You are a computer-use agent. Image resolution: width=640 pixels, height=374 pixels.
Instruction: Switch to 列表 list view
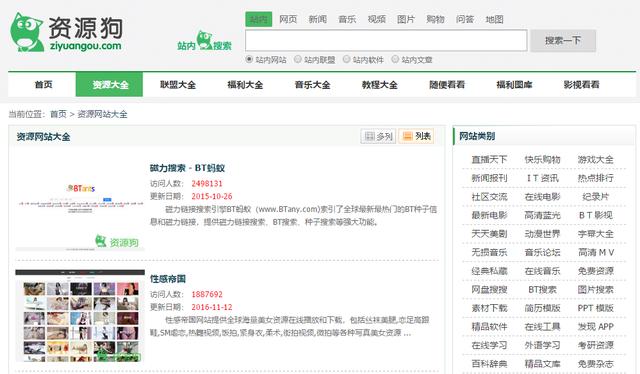click(x=416, y=136)
